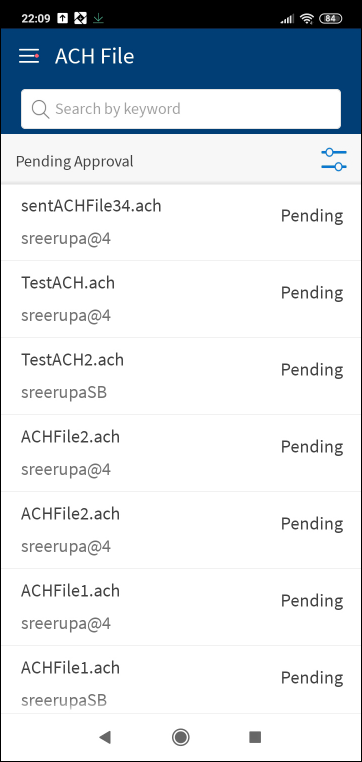This screenshot has height=762, width=362.
Task: Open the hamburger navigation menu
Action: coord(29,57)
